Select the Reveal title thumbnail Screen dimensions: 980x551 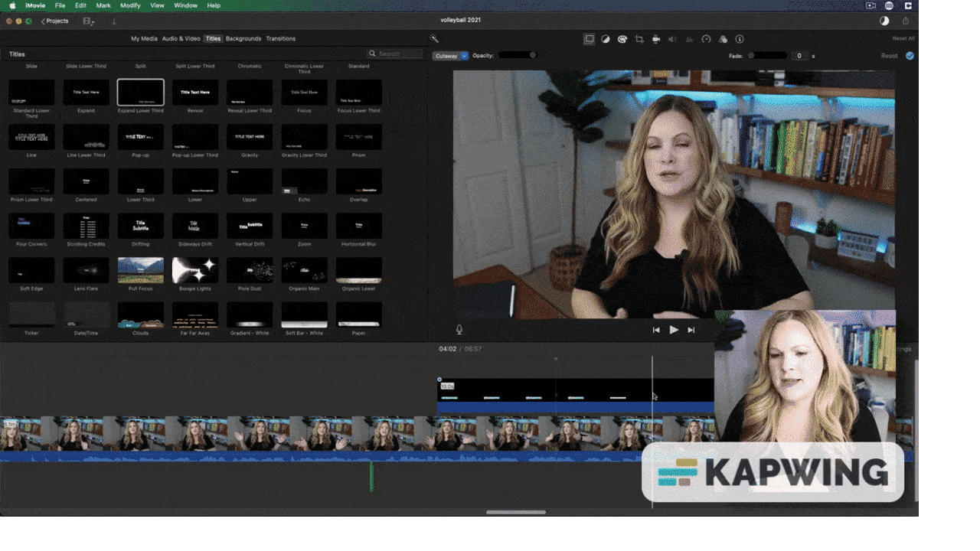(195, 93)
